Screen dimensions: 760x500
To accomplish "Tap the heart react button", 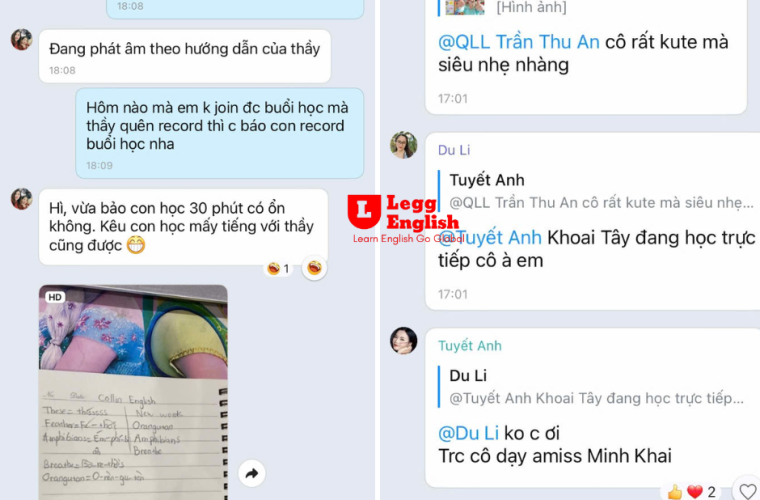I will pos(746,490).
